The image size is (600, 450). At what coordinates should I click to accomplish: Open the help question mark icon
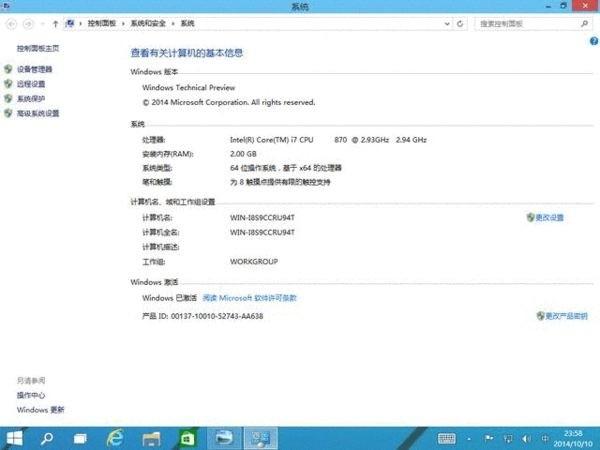point(594,41)
